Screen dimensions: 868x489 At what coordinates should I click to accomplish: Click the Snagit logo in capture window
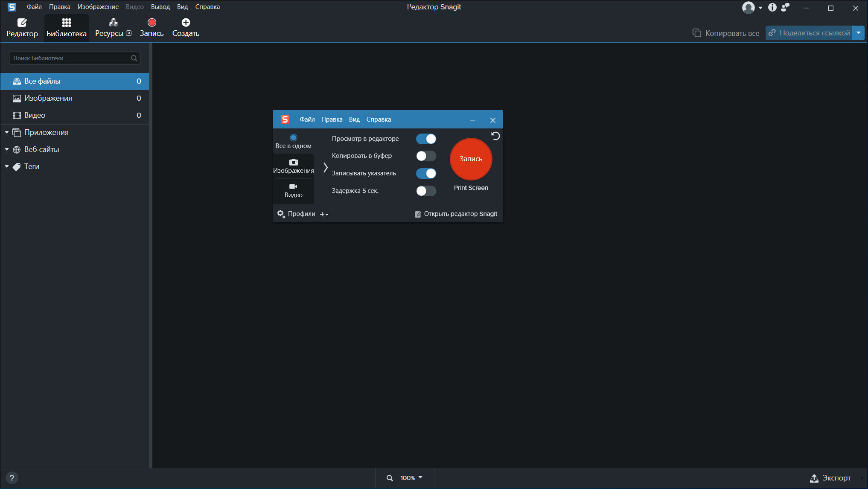[285, 119]
